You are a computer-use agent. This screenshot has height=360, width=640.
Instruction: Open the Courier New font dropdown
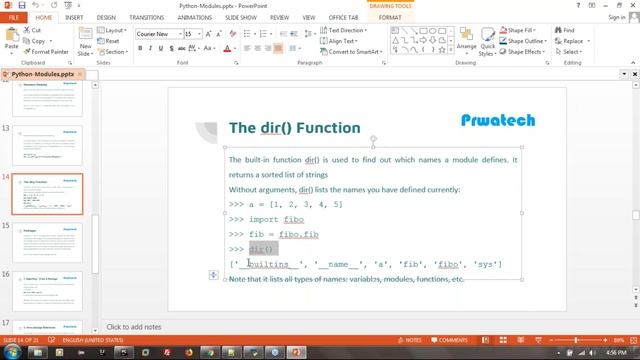[180, 34]
